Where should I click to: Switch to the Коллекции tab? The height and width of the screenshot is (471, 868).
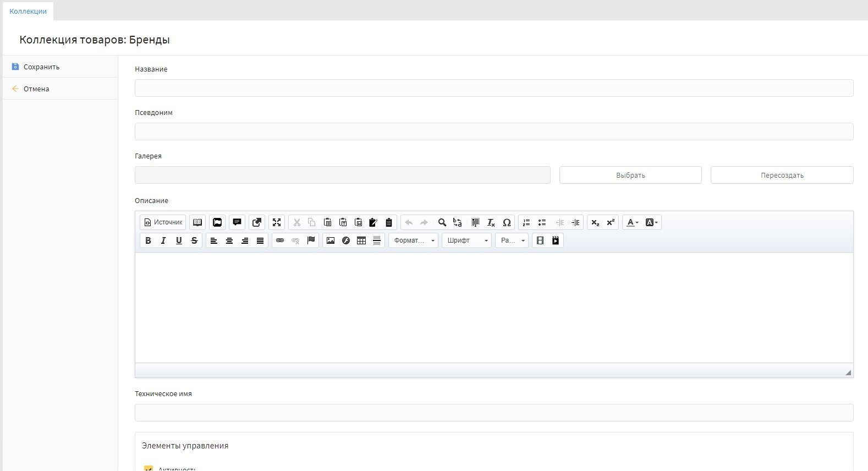pos(28,11)
